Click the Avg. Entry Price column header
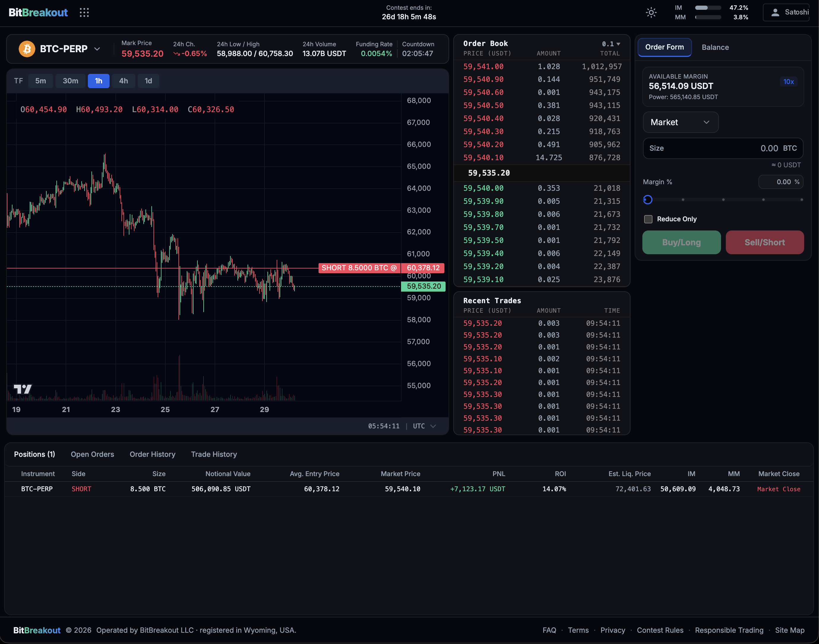 [x=315, y=473]
